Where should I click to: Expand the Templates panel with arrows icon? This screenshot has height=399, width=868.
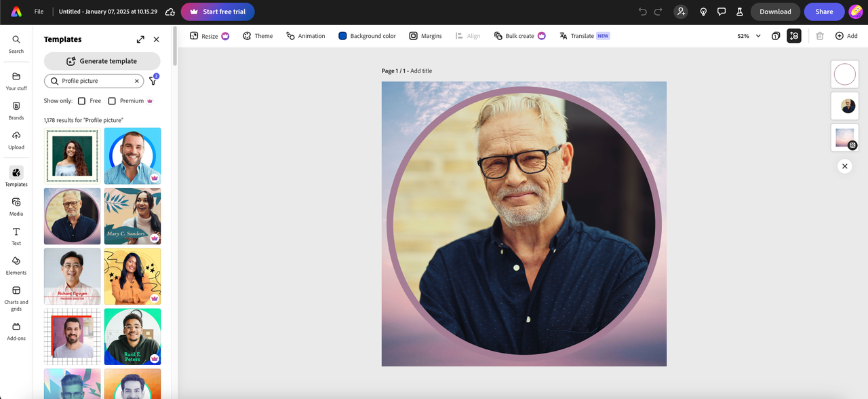pyautogui.click(x=140, y=39)
